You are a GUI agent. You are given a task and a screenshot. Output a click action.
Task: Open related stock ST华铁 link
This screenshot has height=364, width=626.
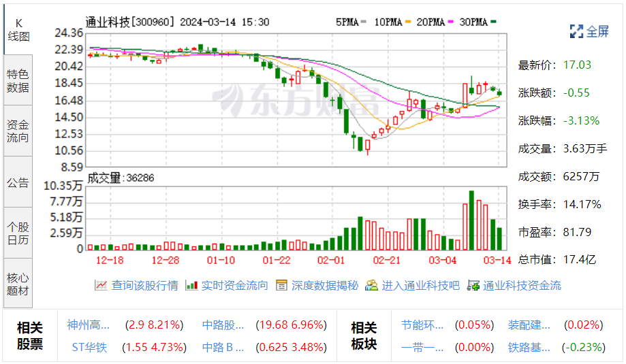89,347
